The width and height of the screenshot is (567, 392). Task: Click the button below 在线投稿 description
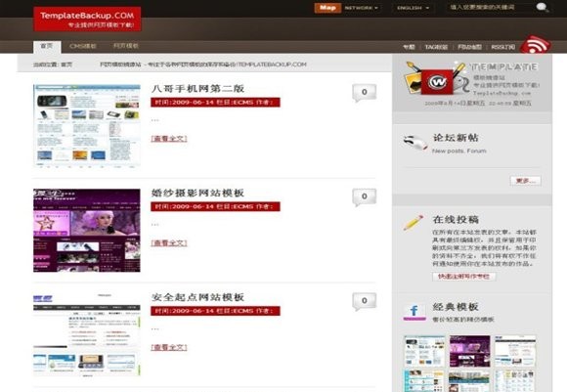click(x=464, y=277)
